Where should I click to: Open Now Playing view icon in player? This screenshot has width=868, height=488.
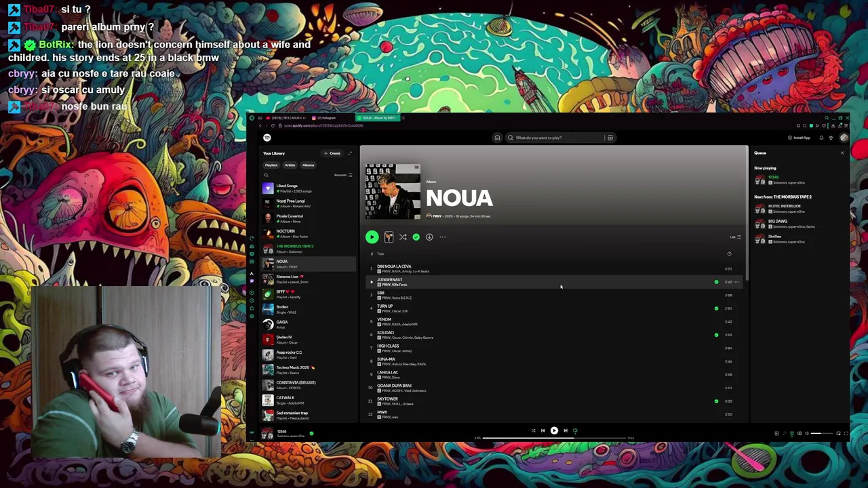[776, 433]
